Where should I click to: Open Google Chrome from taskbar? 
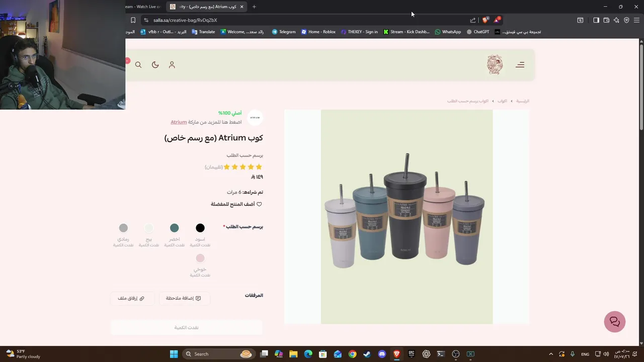(x=352, y=354)
